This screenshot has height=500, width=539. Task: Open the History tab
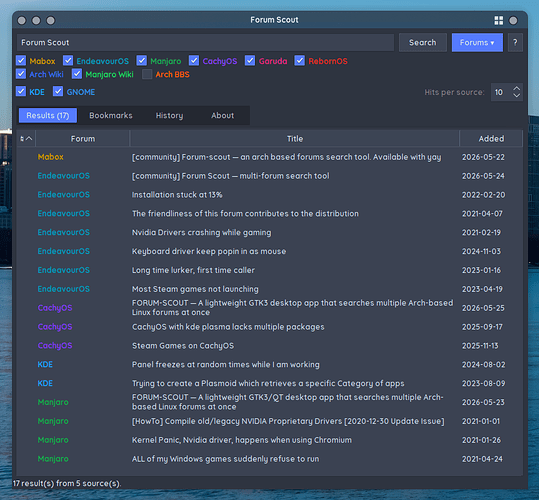[x=169, y=115]
